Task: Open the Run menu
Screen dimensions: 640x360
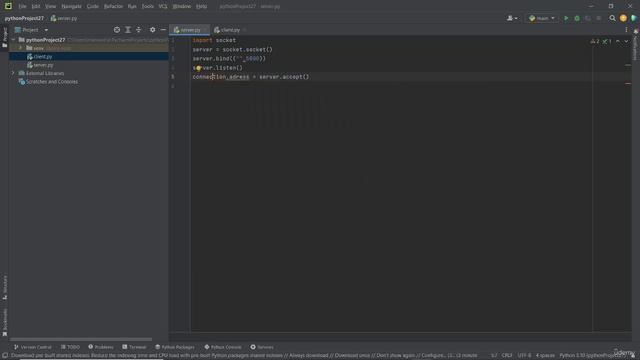Action: pos(132,7)
